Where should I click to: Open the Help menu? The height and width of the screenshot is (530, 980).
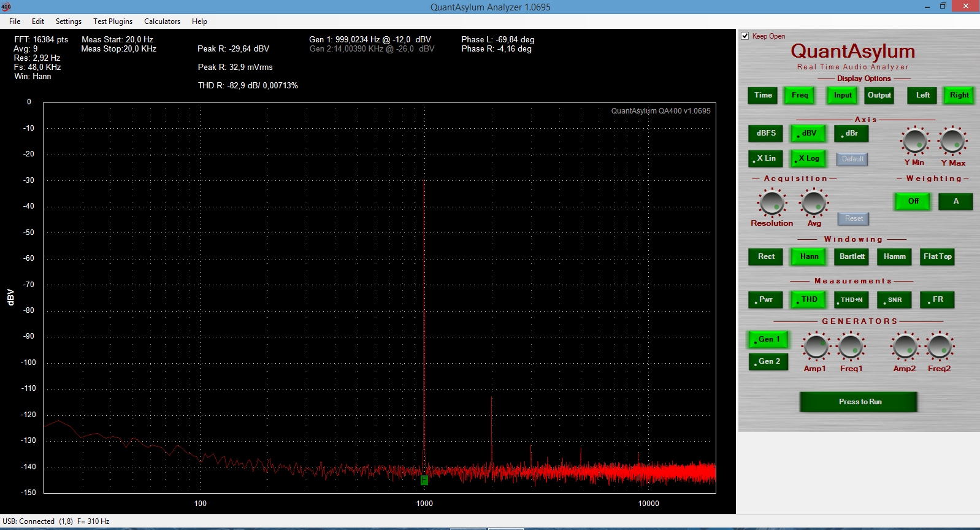coord(199,21)
